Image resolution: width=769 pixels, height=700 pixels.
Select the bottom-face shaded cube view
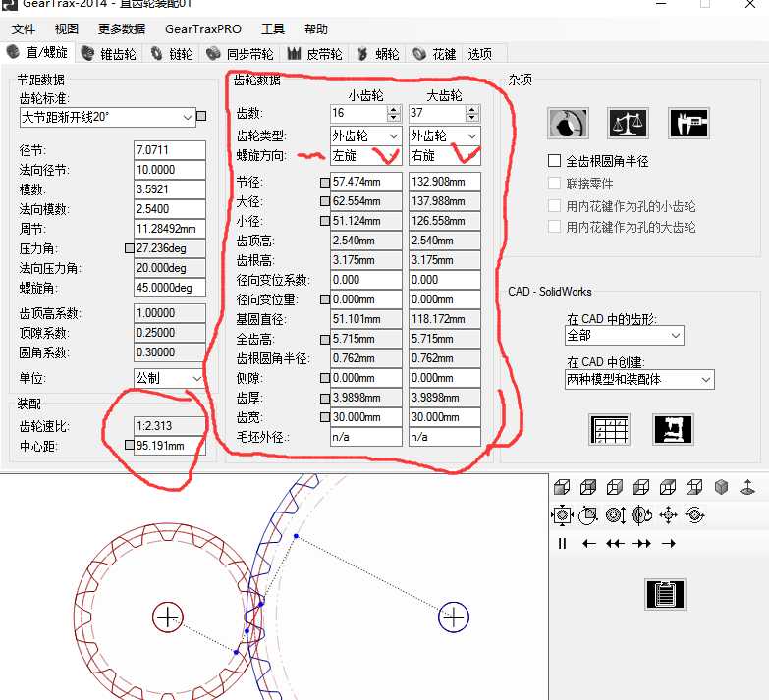click(x=694, y=487)
